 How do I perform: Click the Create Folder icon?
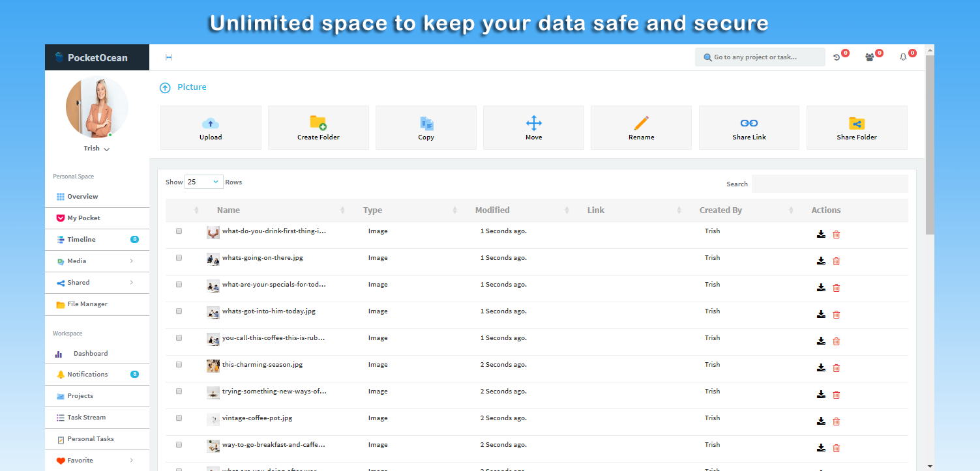click(318, 122)
